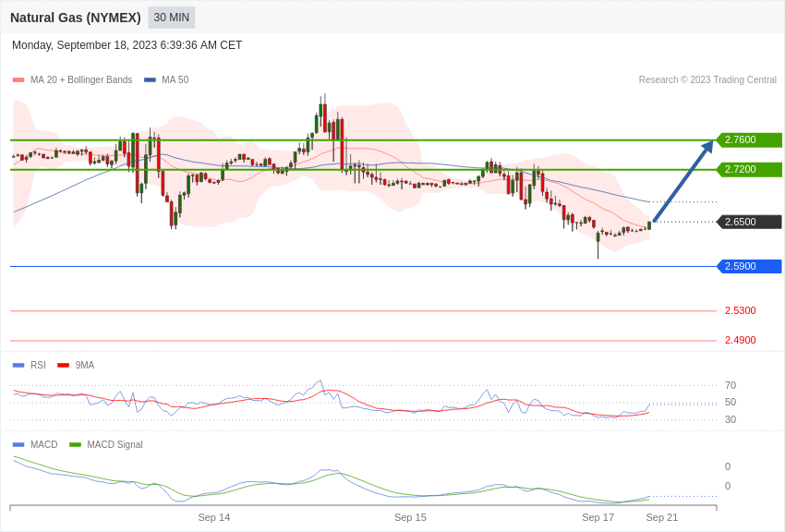
Task: Click the Natural Gas (NYMEX) title
Action: (x=76, y=18)
